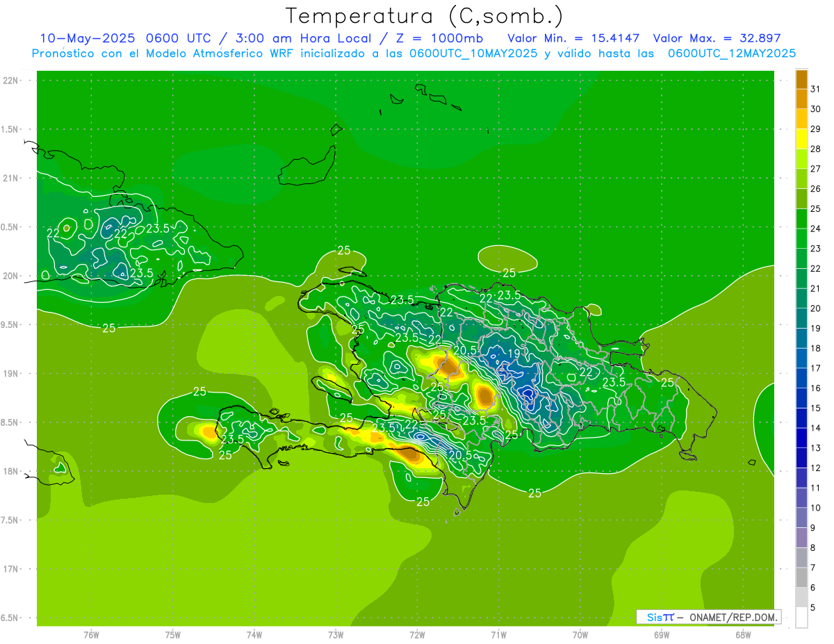
Task: Click the '17N' latitude axis label
Action: pyautogui.click(x=11, y=569)
